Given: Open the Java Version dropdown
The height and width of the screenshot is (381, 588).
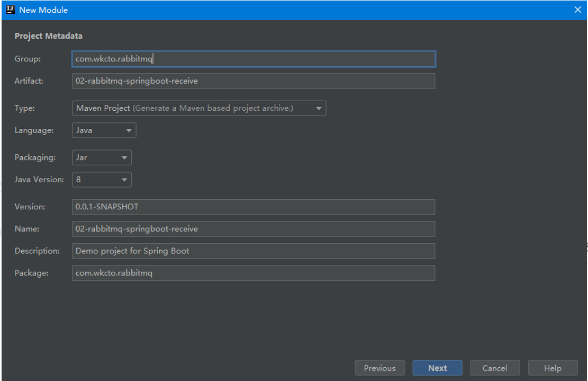Looking at the screenshot, I should (x=102, y=180).
